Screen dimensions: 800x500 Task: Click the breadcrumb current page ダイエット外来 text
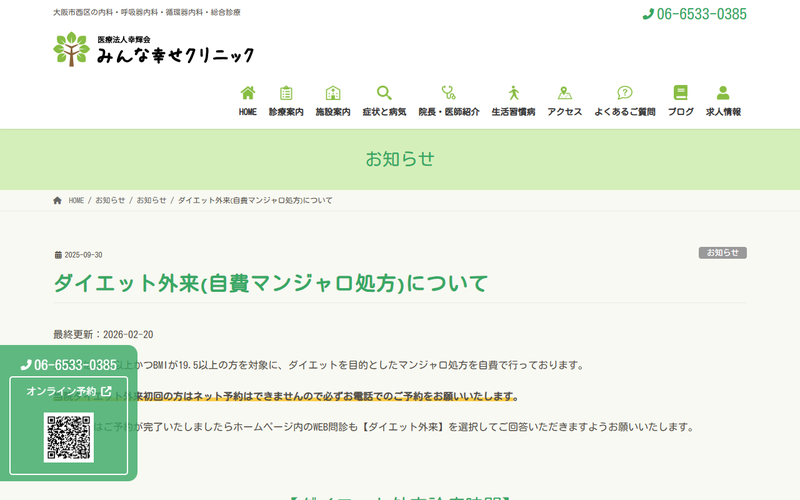coord(255,201)
